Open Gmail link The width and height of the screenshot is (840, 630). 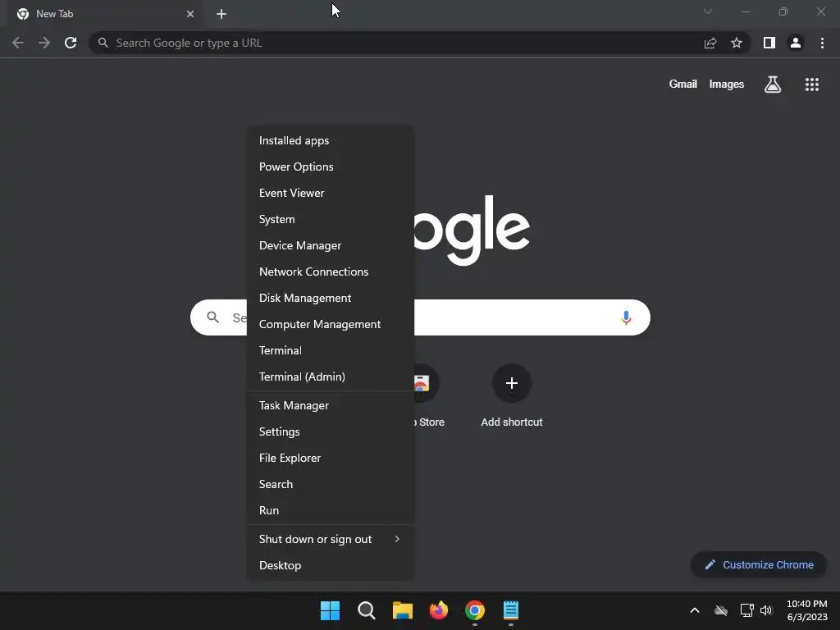pos(682,84)
